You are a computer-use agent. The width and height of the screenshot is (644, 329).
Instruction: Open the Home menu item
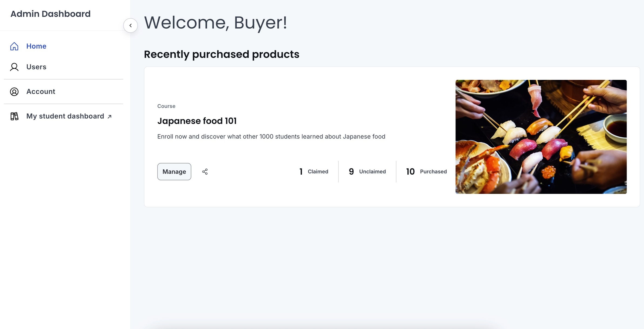tap(36, 46)
